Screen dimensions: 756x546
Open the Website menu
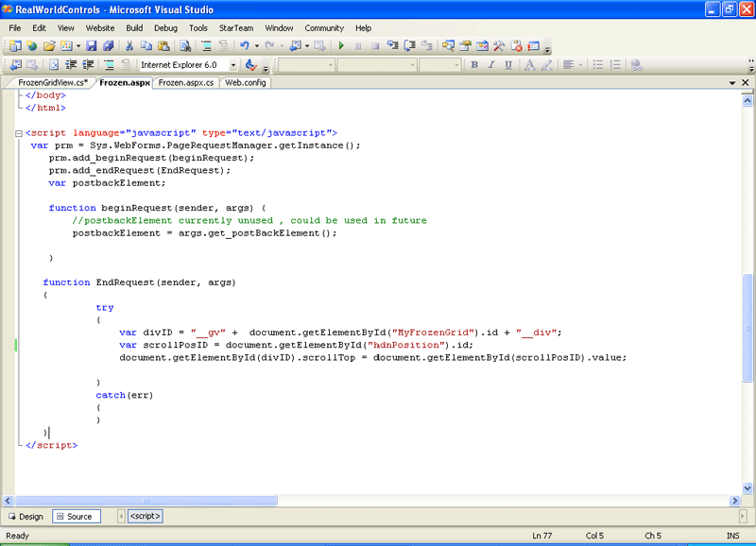(x=100, y=28)
